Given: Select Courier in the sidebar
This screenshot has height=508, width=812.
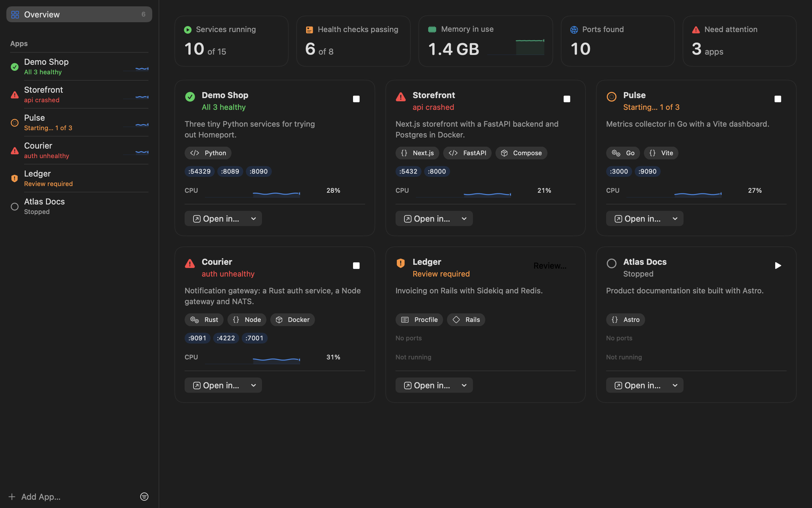Looking at the screenshot, I should tap(79, 150).
